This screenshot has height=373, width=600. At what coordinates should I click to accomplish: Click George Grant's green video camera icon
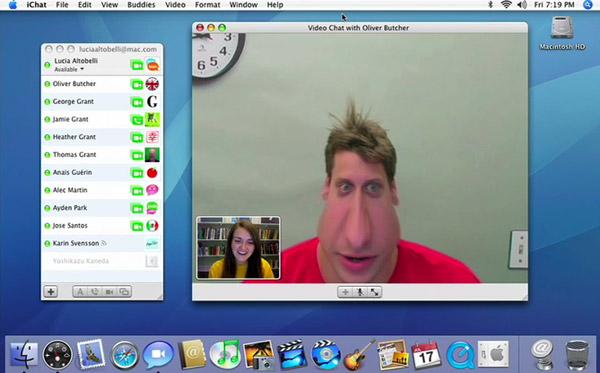[137, 102]
